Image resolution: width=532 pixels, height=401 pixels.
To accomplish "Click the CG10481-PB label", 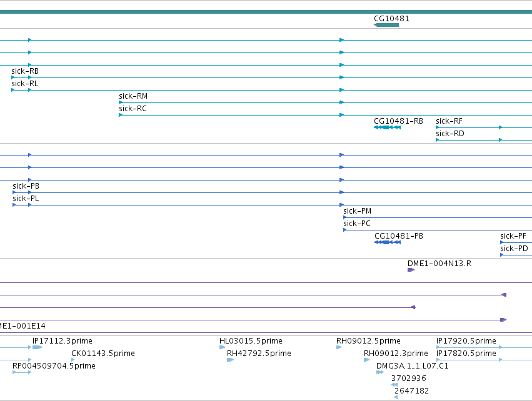I will click(399, 236).
